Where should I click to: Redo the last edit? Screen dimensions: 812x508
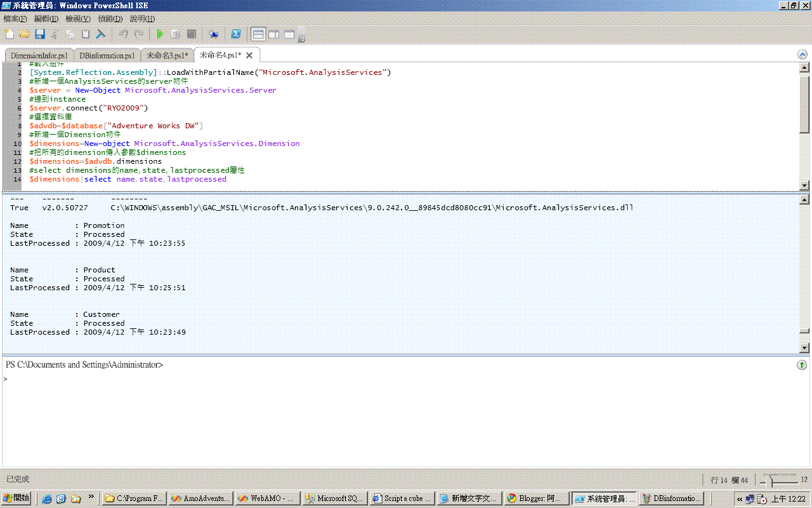tap(138, 34)
